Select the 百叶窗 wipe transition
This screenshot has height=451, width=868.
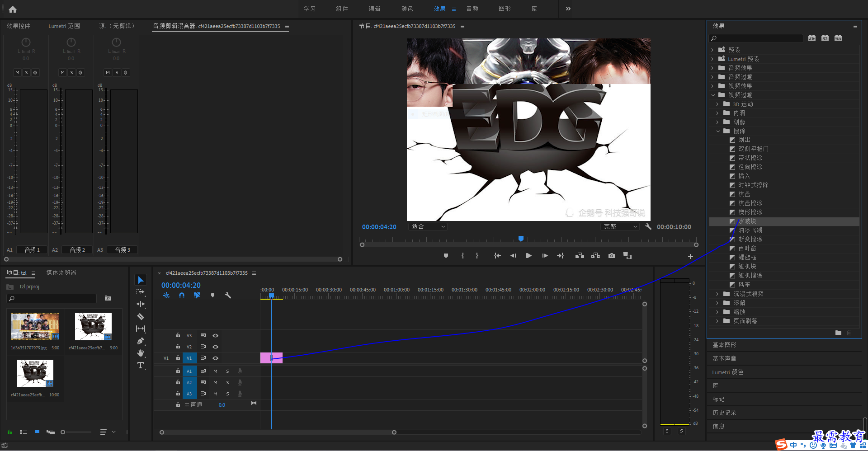pos(747,248)
